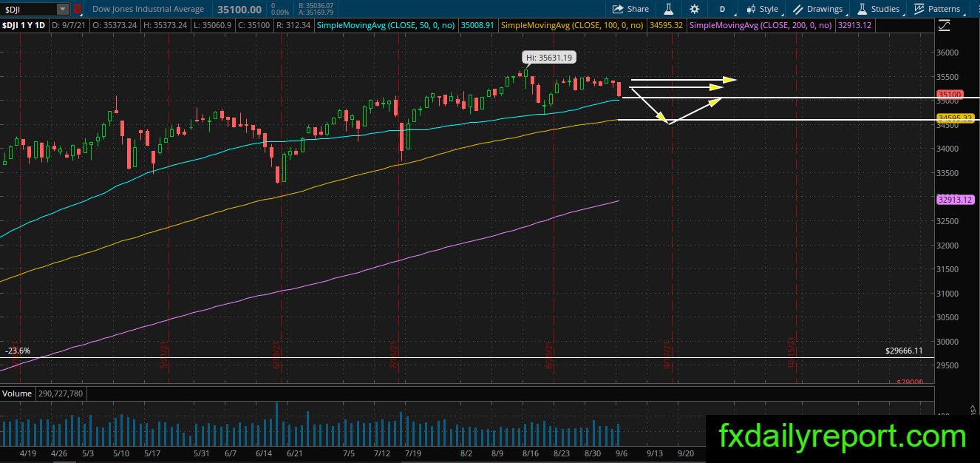Image resolution: width=980 pixels, height=463 pixels.
Task: Click the 4/19 date on time axis
Action: pos(28,453)
